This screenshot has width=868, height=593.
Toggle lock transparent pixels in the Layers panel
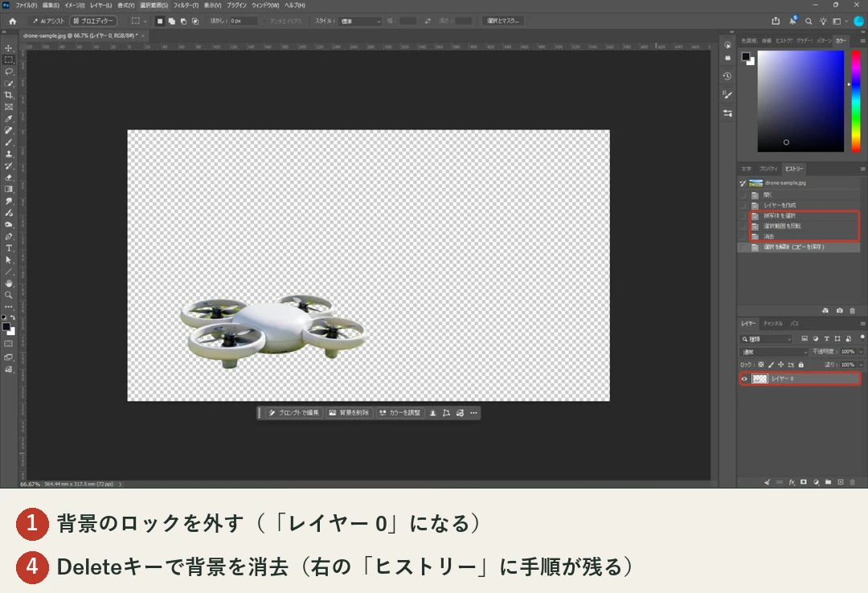click(x=761, y=365)
